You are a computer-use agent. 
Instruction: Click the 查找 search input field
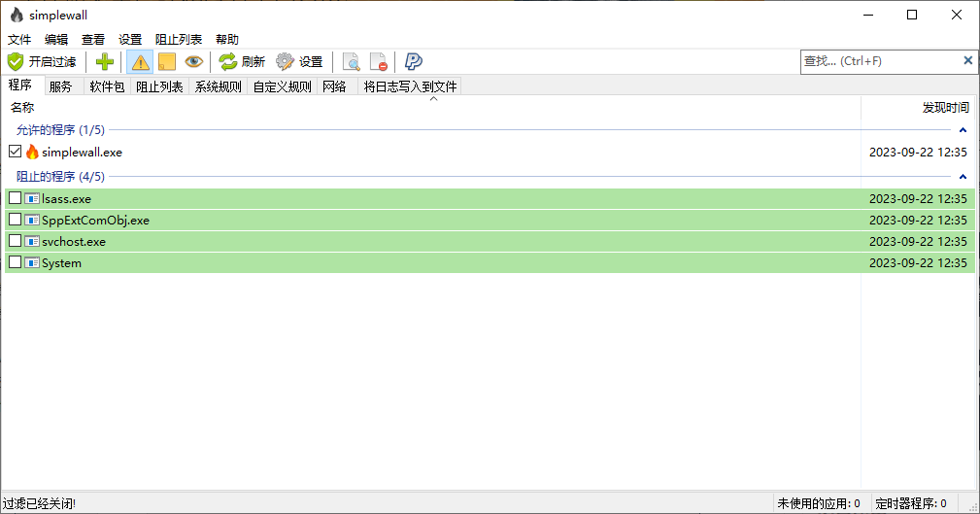tap(879, 61)
